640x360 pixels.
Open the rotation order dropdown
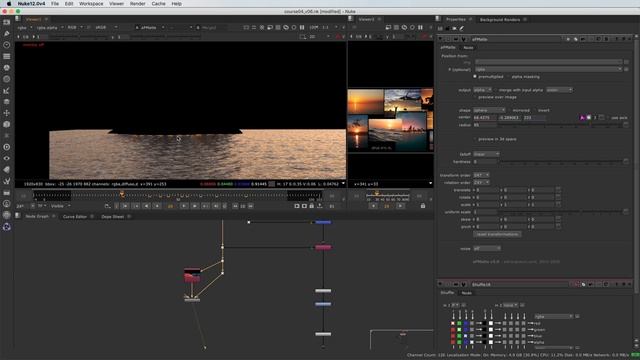click(x=481, y=182)
